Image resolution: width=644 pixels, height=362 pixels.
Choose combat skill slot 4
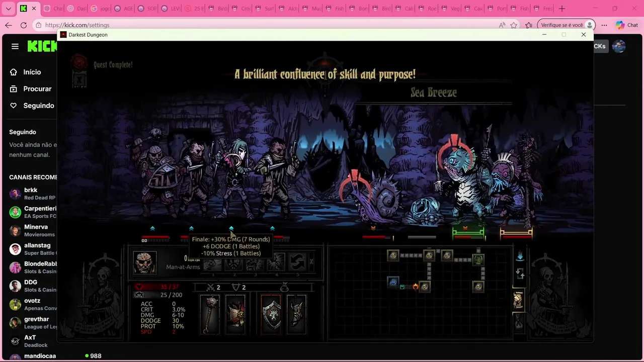pyautogui.click(x=276, y=262)
